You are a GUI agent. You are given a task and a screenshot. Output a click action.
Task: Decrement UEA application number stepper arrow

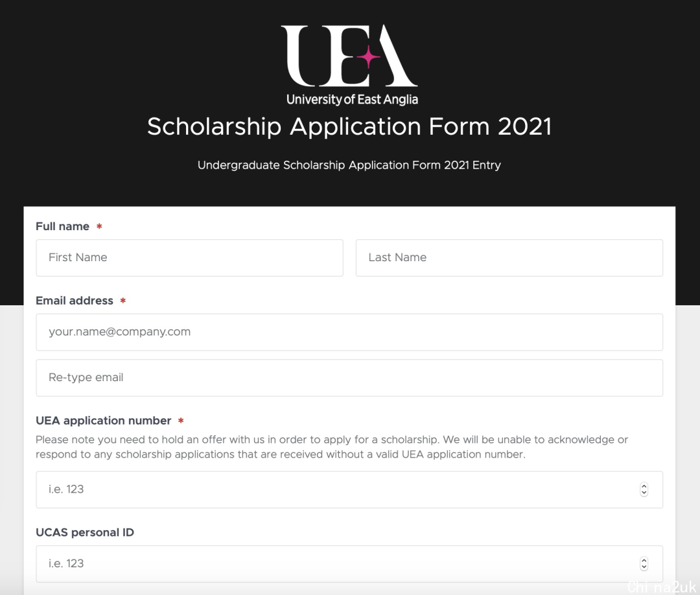[644, 493]
